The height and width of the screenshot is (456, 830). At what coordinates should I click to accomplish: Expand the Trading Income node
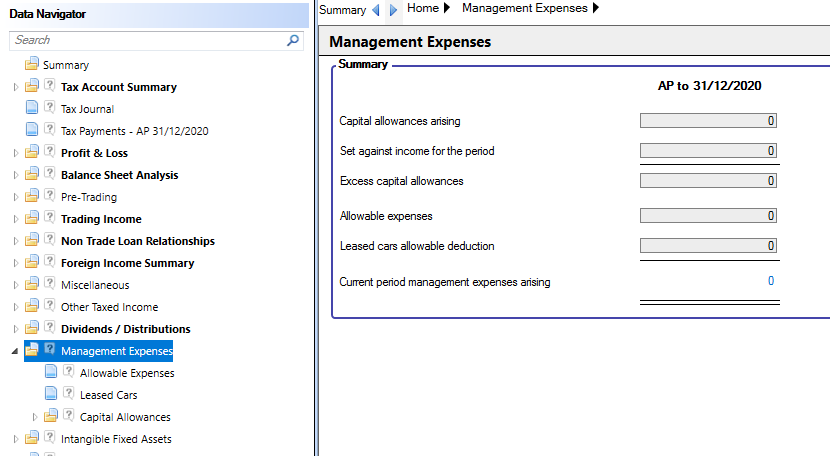point(15,219)
